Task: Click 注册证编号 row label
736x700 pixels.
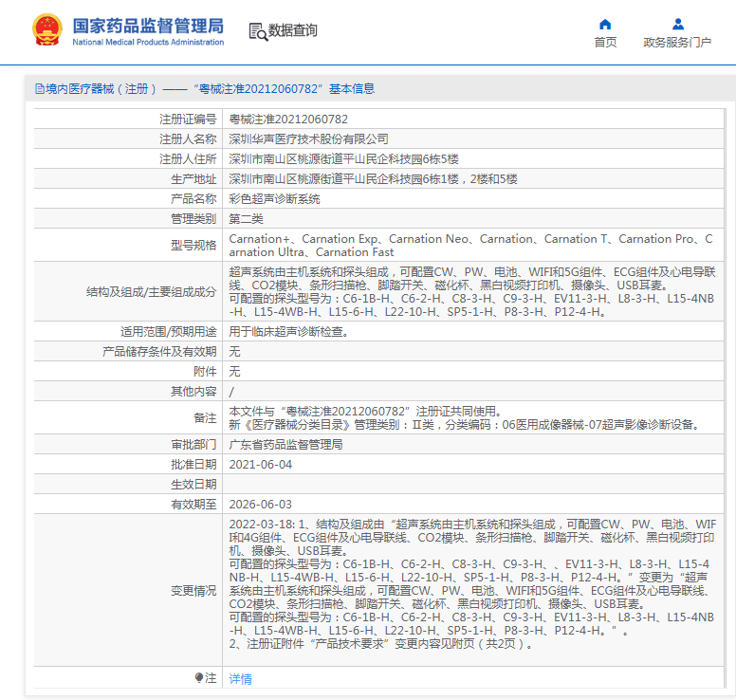Action: click(188, 120)
